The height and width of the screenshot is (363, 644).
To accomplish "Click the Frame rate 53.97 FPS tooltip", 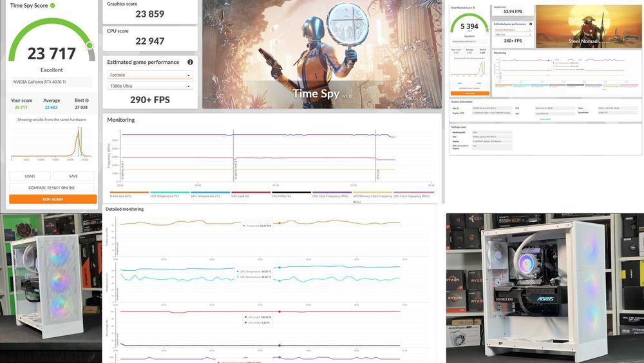I will 257,226.
